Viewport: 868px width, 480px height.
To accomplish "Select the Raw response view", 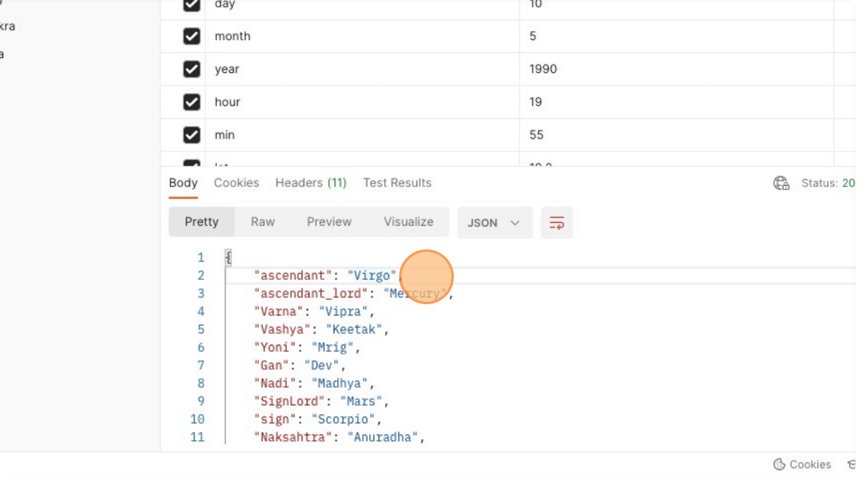I will [263, 222].
